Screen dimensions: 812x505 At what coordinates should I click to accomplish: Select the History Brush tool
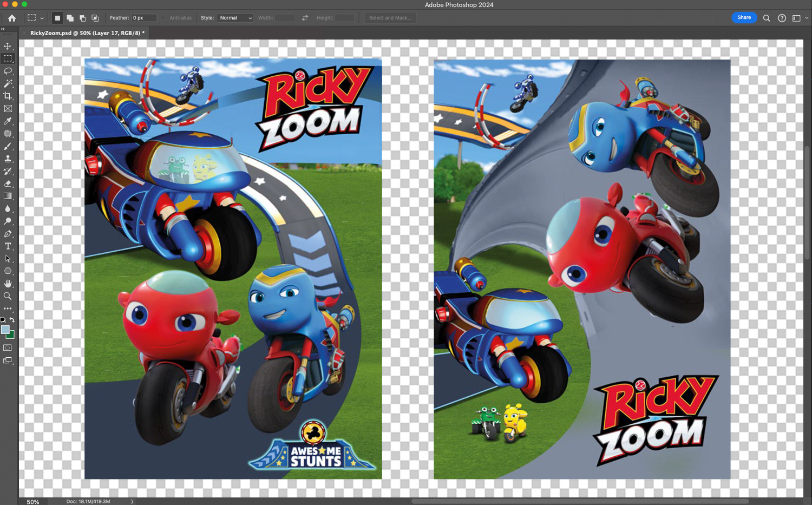(8, 171)
